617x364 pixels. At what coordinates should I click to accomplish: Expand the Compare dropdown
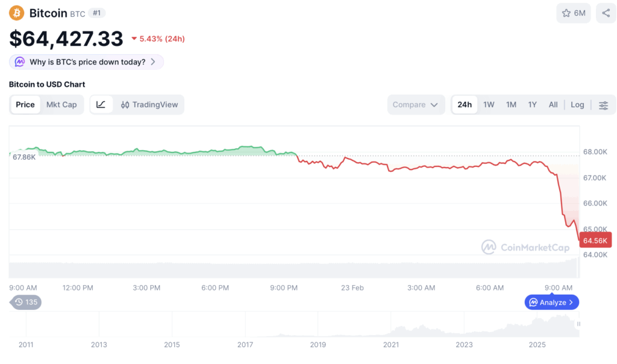pos(416,105)
